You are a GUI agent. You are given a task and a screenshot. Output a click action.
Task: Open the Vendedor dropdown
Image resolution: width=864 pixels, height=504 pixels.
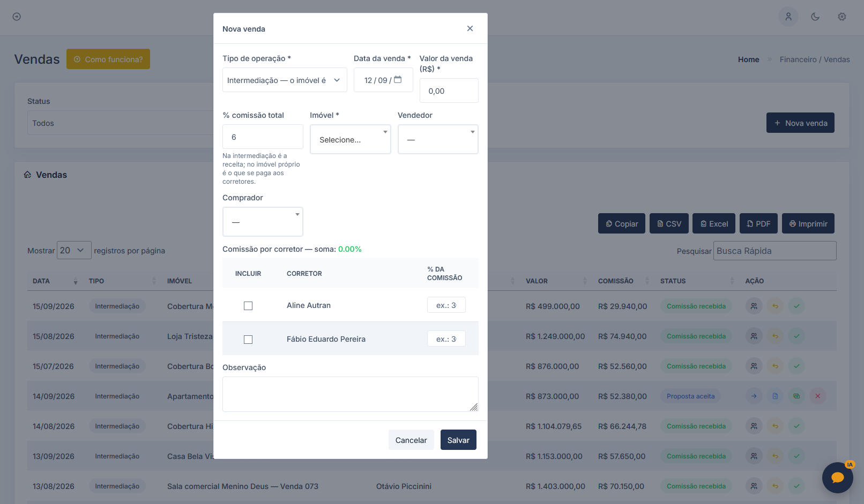[x=438, y=139]
